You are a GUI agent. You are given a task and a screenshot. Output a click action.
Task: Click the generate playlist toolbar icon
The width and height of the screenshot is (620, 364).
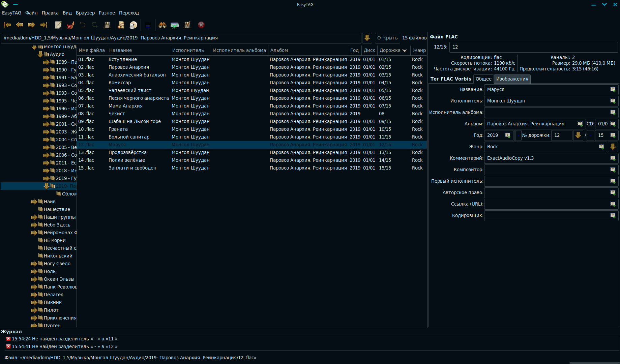coord(187,25)
